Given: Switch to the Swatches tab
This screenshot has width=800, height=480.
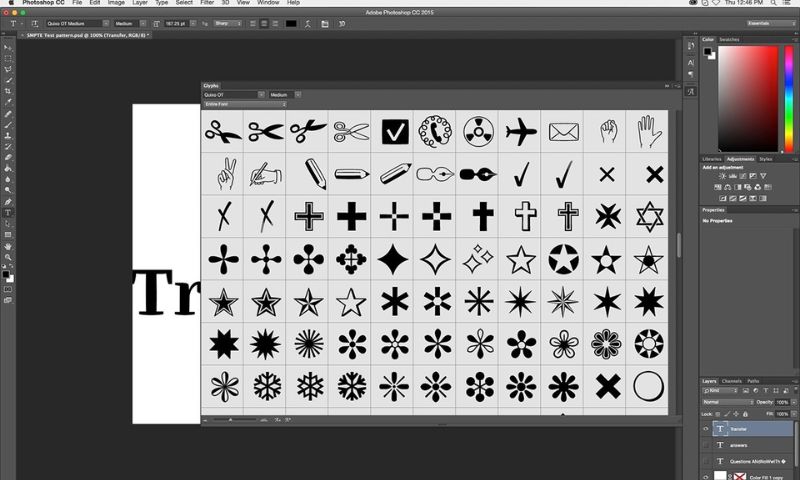Looking at the screenshot, I should point(730,39).
